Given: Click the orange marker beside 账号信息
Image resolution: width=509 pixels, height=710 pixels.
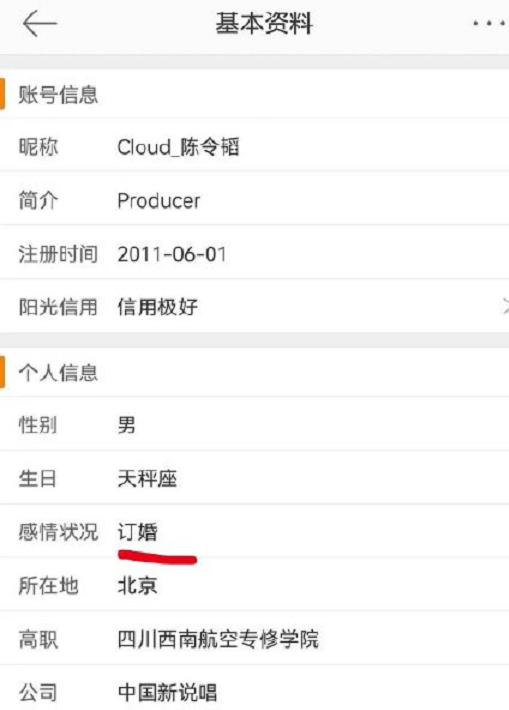Looking at the screenshot, I should (x=2, y=94).
